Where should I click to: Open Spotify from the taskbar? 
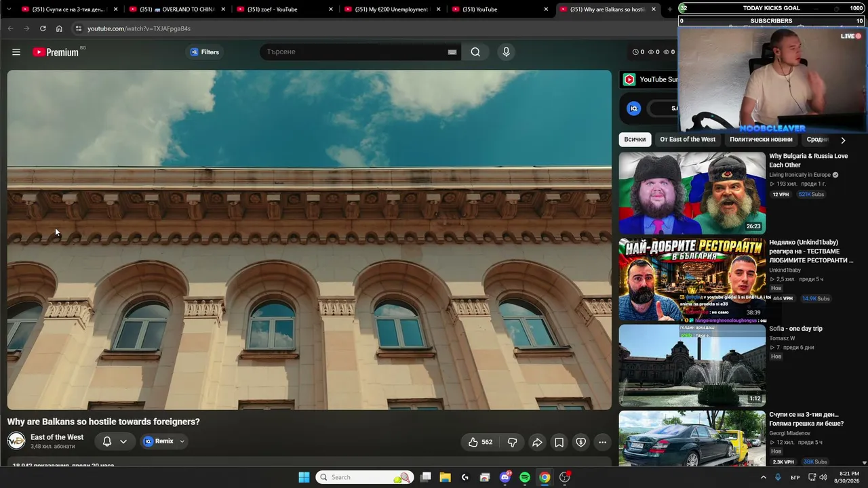[525, 477]
